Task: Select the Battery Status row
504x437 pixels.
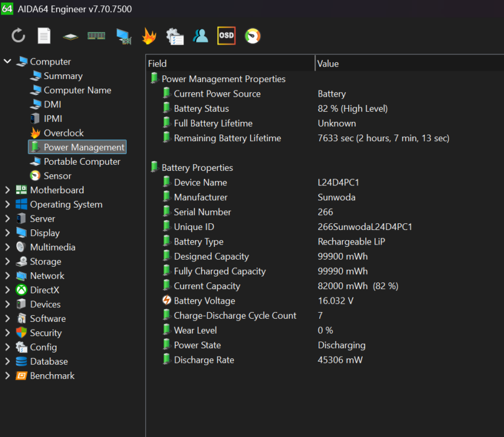Action: pos(325,109)
